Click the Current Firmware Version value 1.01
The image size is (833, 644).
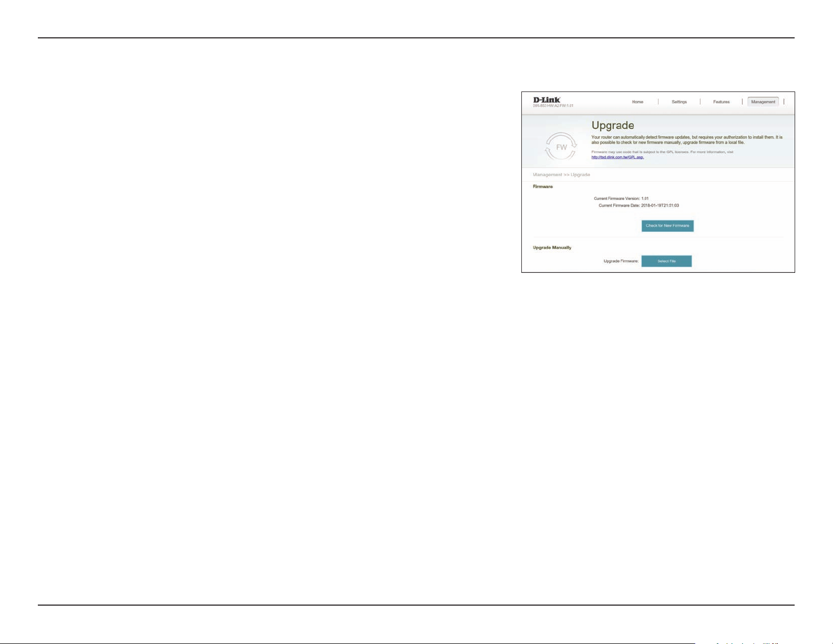coord(645,199)
